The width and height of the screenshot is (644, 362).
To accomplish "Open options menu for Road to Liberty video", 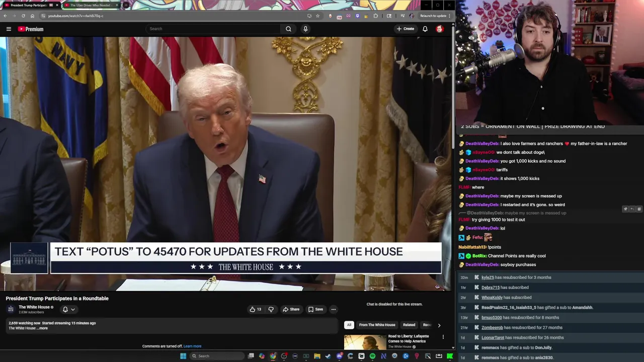I will pyautogui.click(x=443, y=337).
